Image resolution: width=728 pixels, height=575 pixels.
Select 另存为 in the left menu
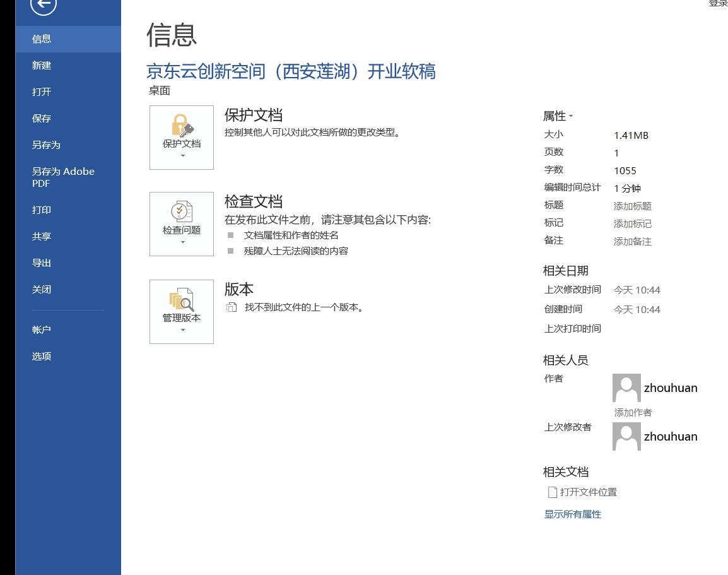(x=68, y=145)
